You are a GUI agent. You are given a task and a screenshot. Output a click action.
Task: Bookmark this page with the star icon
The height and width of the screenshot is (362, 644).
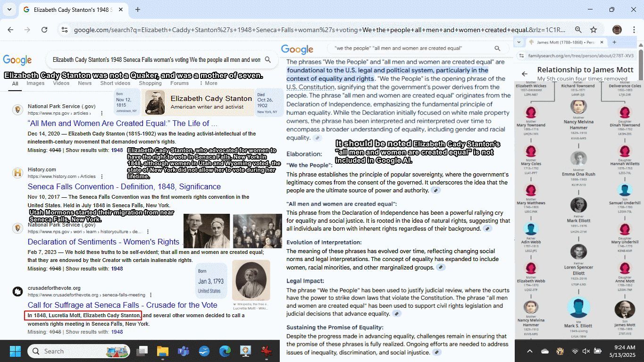[594, 30]
